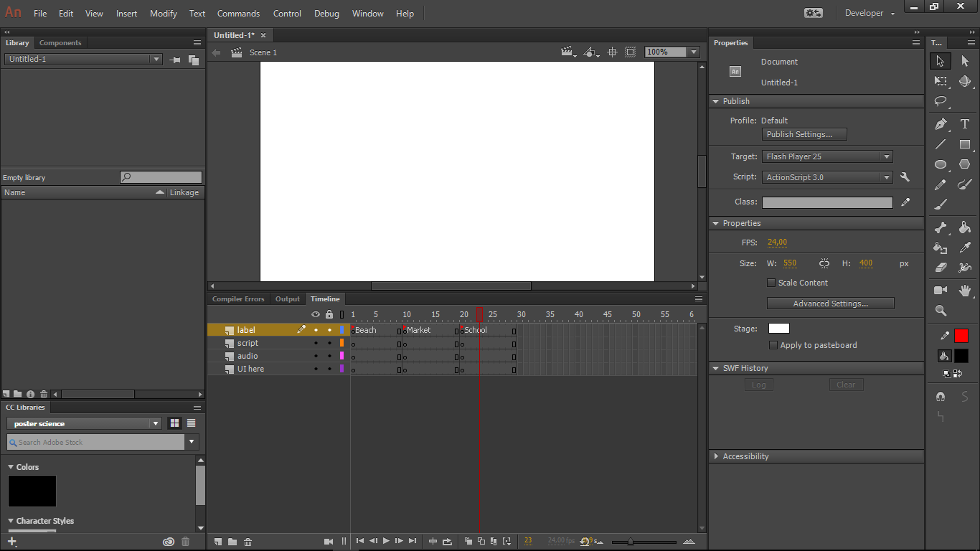Select the Hand tool
This screenshot has width=980, height=551.
click(965, 291)
